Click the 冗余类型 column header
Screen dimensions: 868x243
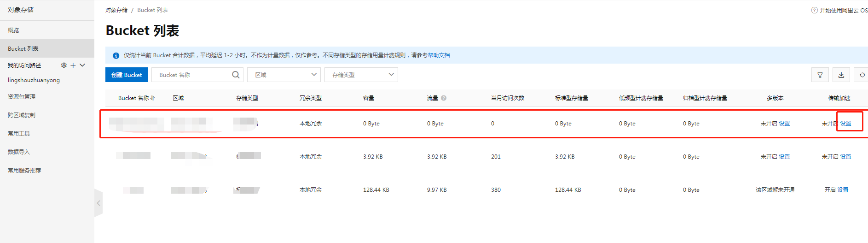(311, 98)
